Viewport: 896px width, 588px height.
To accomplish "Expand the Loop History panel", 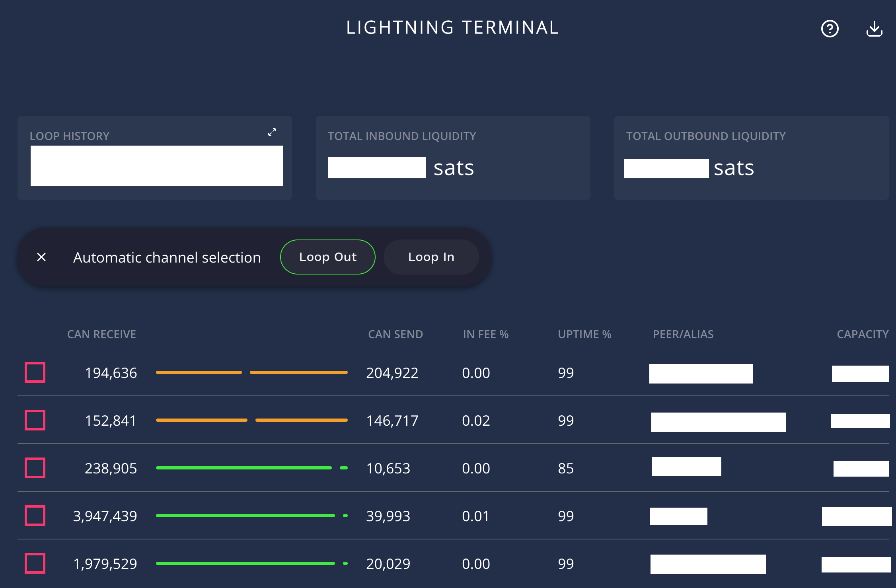I will (272, 132).
